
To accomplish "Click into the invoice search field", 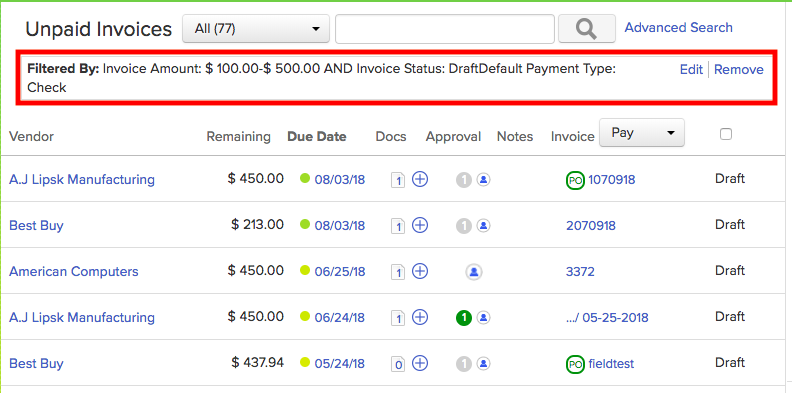I will tap(445, 29).
